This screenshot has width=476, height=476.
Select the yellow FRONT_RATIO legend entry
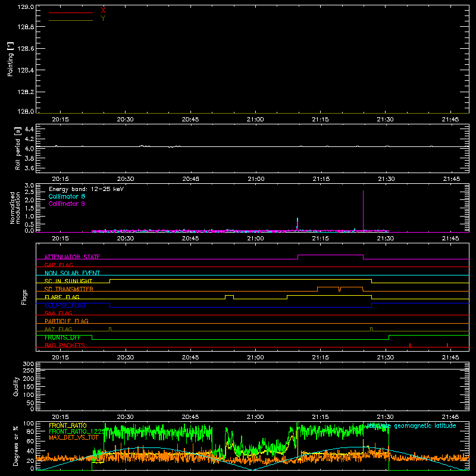click(x=68, y=425)
